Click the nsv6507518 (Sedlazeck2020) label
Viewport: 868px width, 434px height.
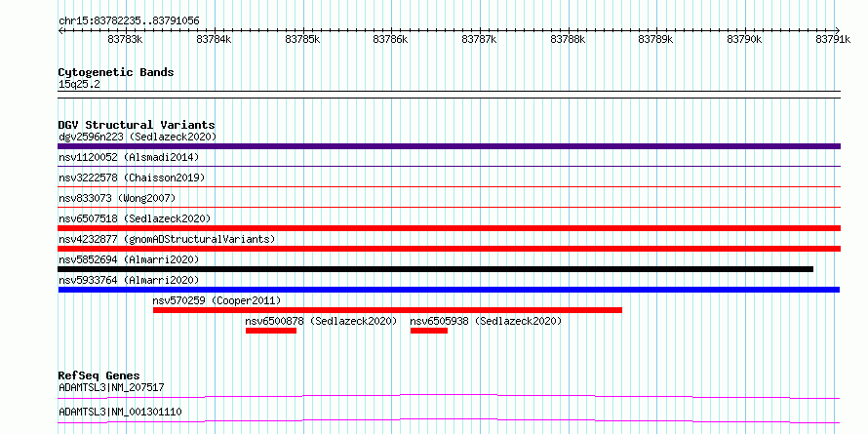[135, 218]
